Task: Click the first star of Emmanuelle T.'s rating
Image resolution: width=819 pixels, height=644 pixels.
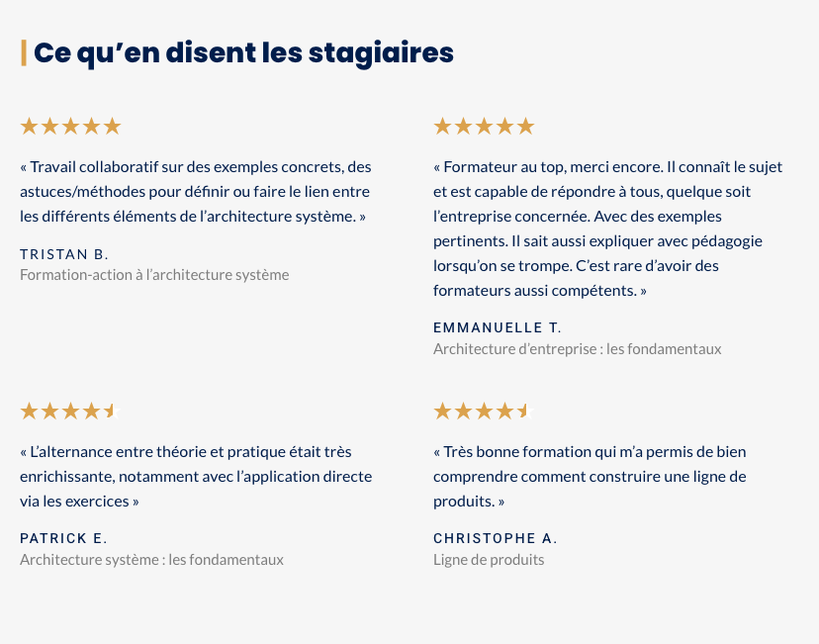Action: pyautogui.click(x=442, y=127)
